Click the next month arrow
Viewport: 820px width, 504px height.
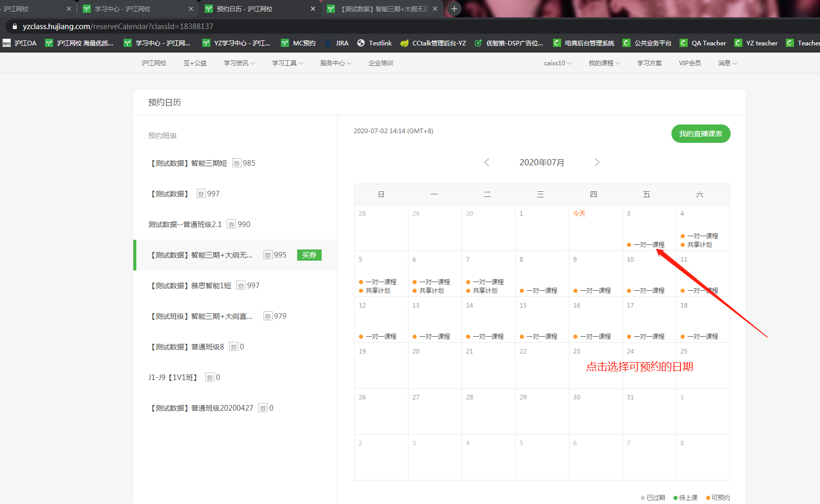[597, 162]
